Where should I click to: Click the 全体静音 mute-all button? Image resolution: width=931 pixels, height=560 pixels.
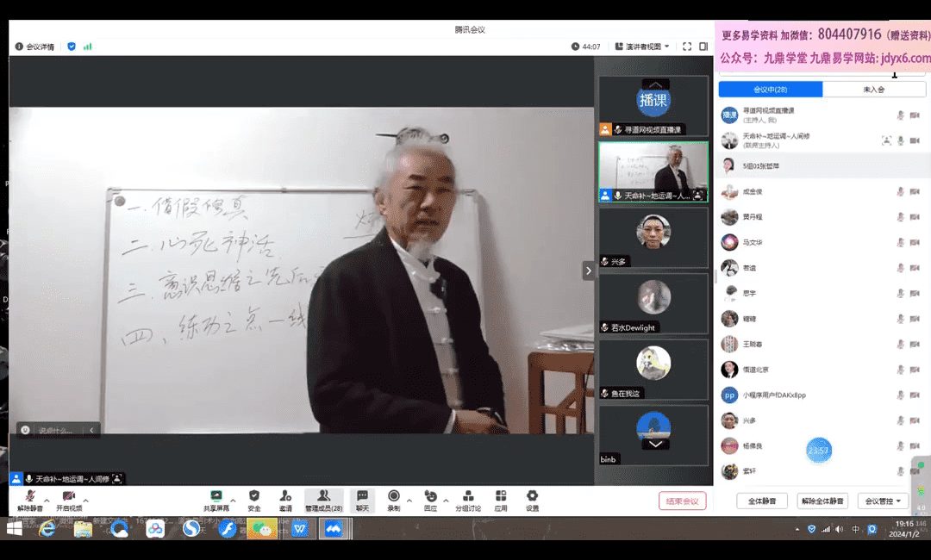(761, 501)
